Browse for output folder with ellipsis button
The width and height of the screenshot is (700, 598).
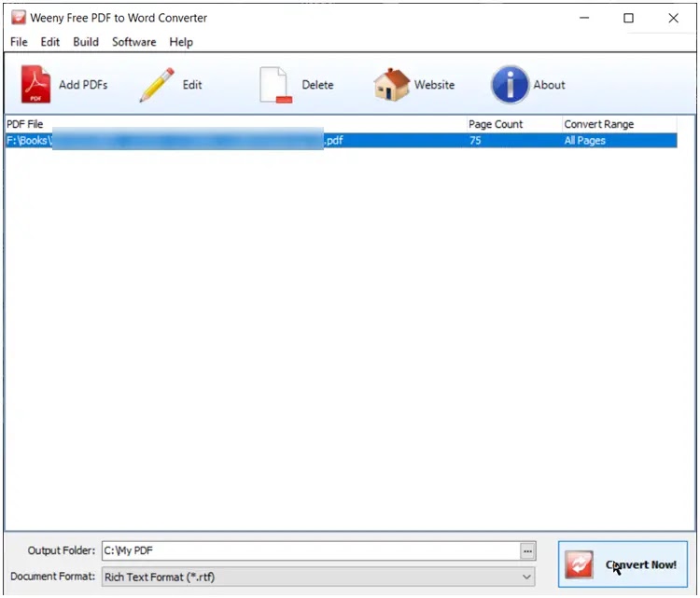[527, 551]
